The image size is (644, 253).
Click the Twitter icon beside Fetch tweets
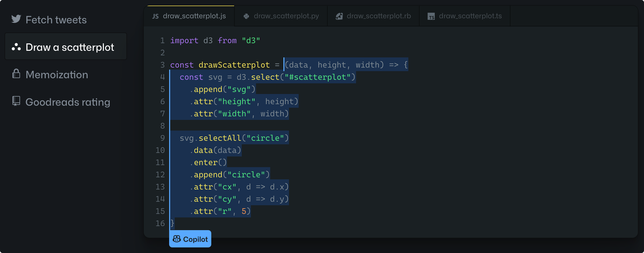point(16,19)
